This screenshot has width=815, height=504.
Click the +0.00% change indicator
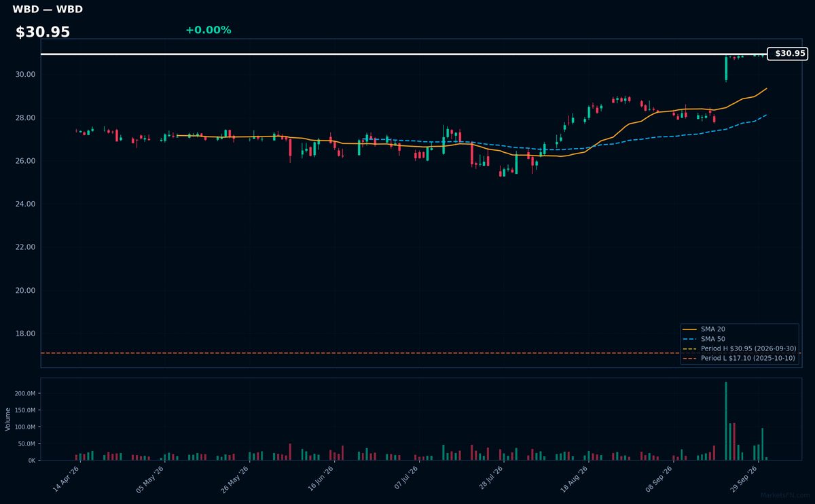[x=208, y=30]
